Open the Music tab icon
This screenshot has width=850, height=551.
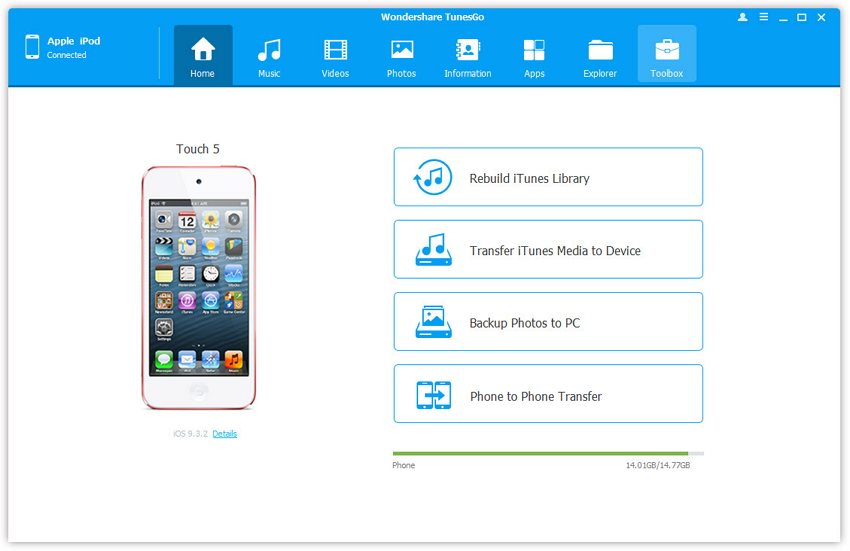pos(268,50)
